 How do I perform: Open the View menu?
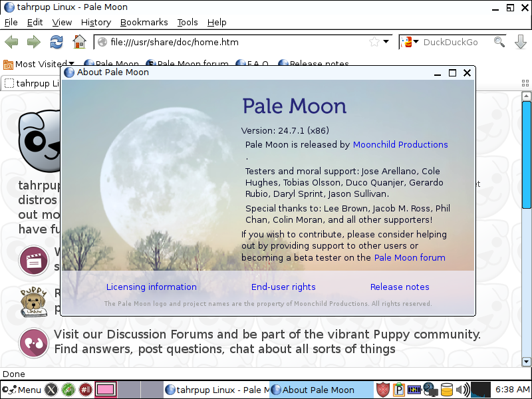point(62,23)
